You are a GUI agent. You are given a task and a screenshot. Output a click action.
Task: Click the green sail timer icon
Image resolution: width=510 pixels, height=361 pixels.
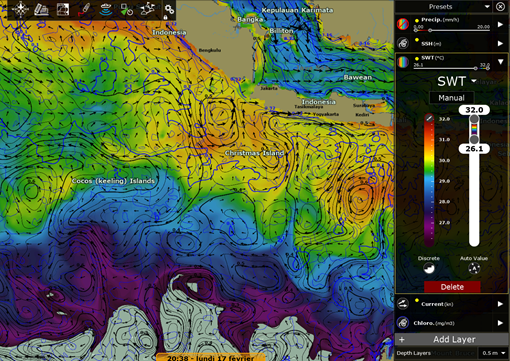pos(126,10)
